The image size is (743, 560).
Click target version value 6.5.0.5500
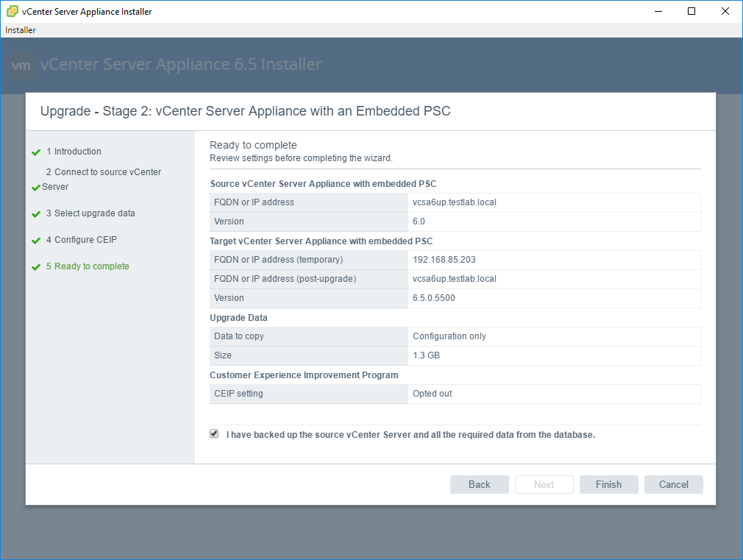pos(433,298)
